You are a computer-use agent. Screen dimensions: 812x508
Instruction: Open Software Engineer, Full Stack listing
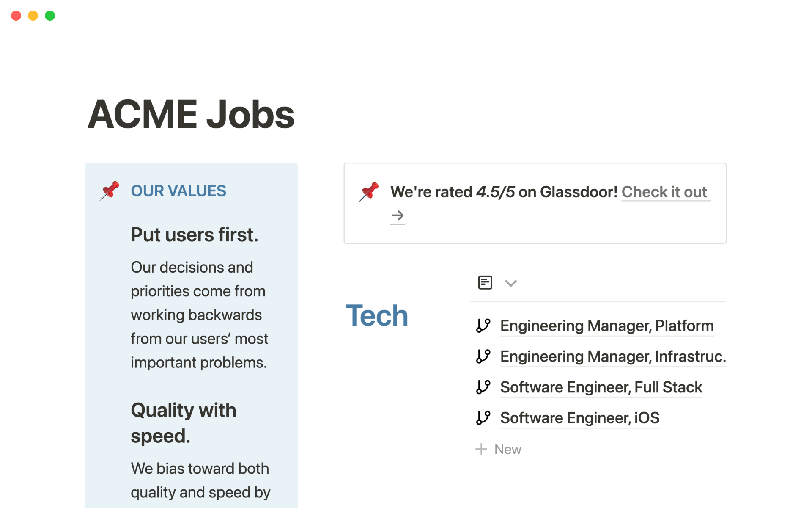tap(601, 387)
